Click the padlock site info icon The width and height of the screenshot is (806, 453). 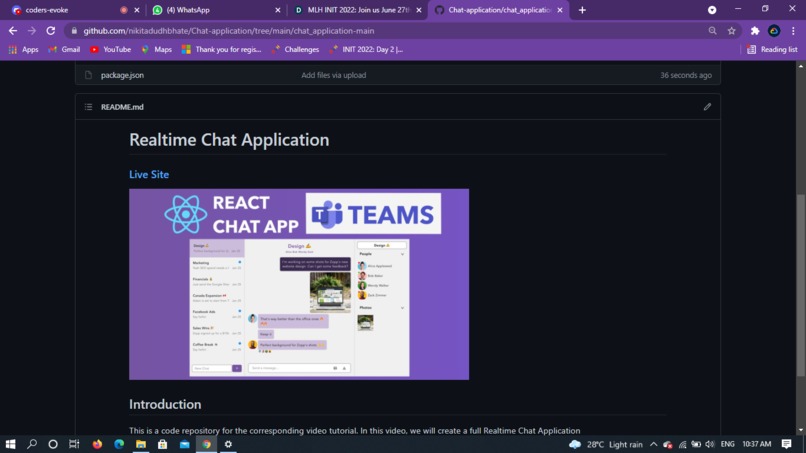point(74,31)
